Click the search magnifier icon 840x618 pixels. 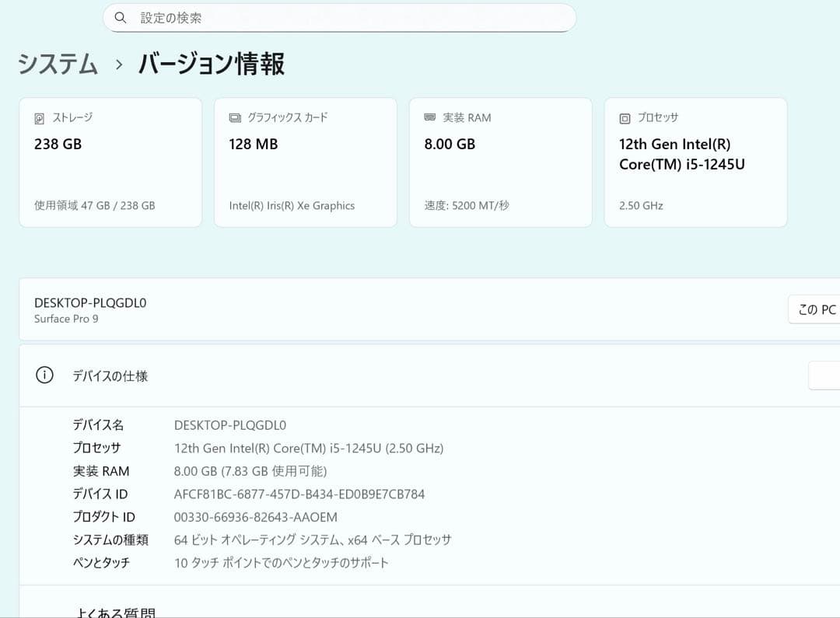pyautogui.click(x=121, y=17)
